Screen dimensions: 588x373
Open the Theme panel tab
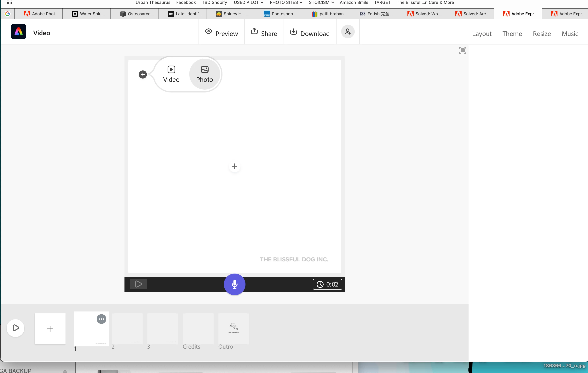pyautogui.click(x=512, y=33)
